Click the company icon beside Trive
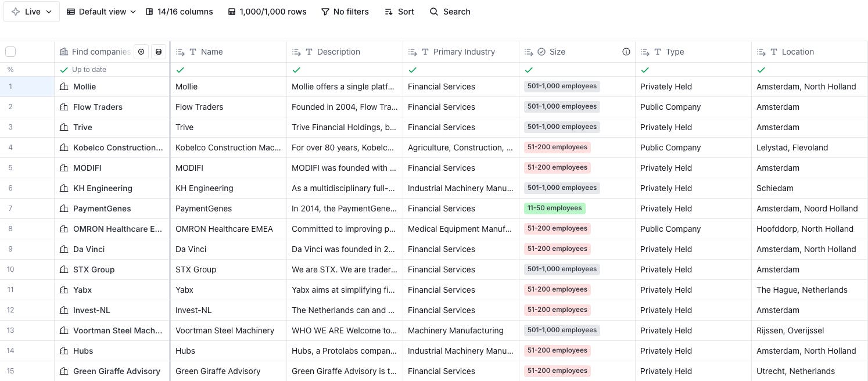This screenshot has height=381, width=868. [x=64, y=127]
